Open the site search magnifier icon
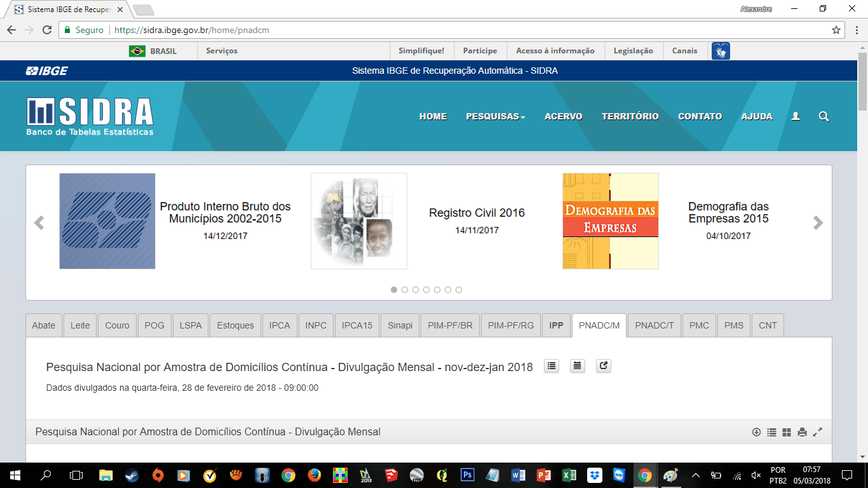The height and width of the screenshot is (488, 868). coord(824,116)
